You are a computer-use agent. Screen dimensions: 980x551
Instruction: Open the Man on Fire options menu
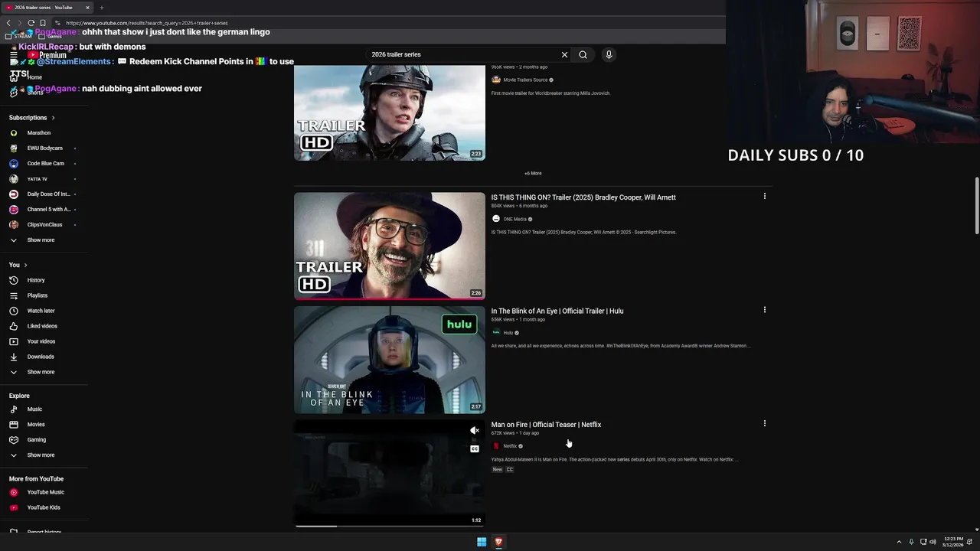pos(764,423)
